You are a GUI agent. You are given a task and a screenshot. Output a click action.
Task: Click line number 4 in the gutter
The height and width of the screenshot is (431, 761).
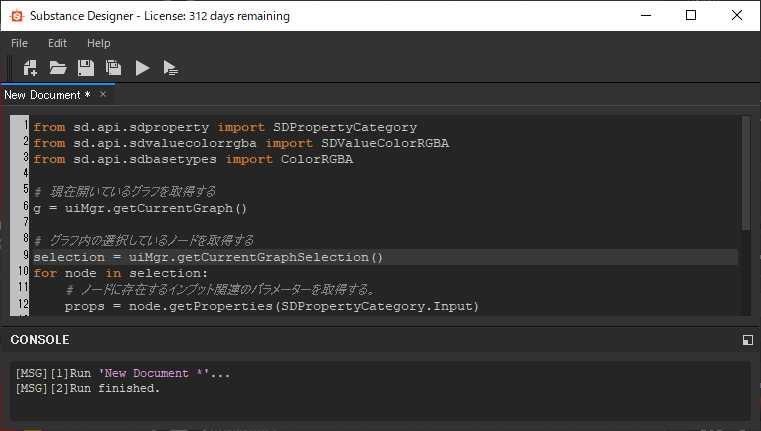[x=26, y=173]
